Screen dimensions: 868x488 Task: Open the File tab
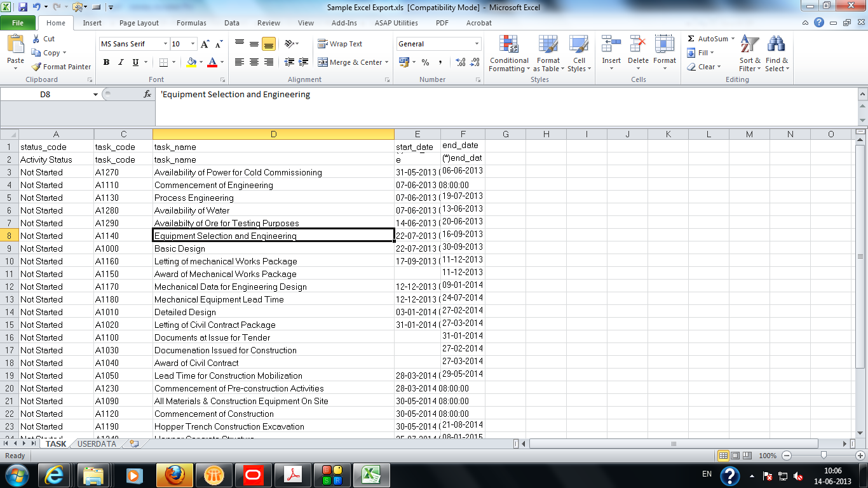click(x=18, y=23)
